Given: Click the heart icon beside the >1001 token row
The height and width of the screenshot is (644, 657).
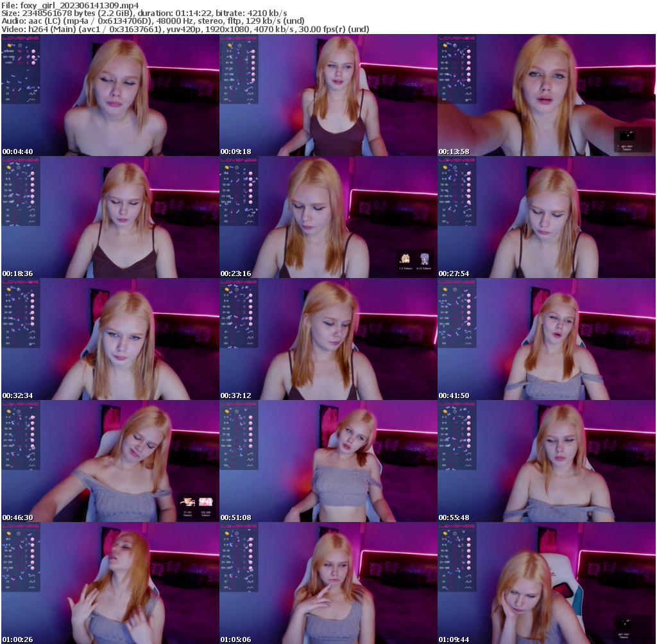Looking at the screenshot, I should (33, 63).
